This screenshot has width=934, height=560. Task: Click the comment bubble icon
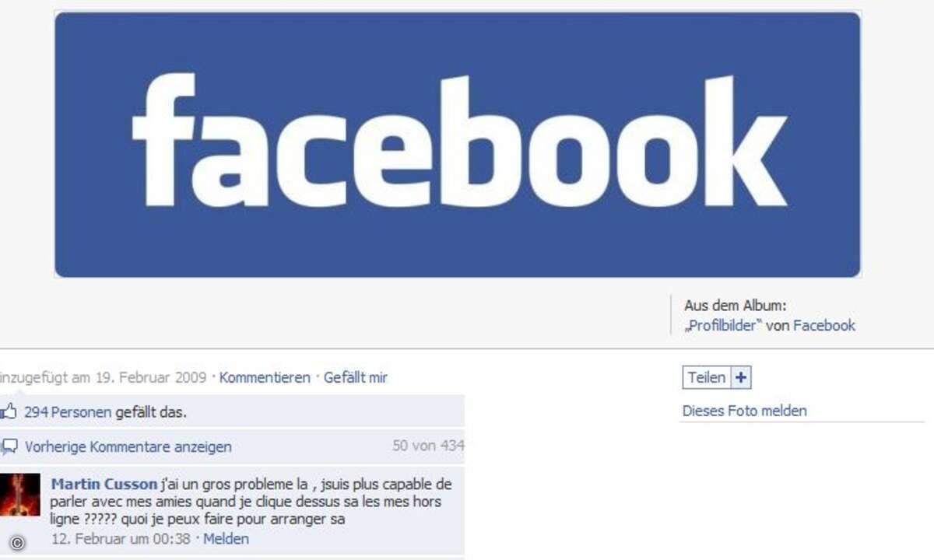tap(9, 446)
